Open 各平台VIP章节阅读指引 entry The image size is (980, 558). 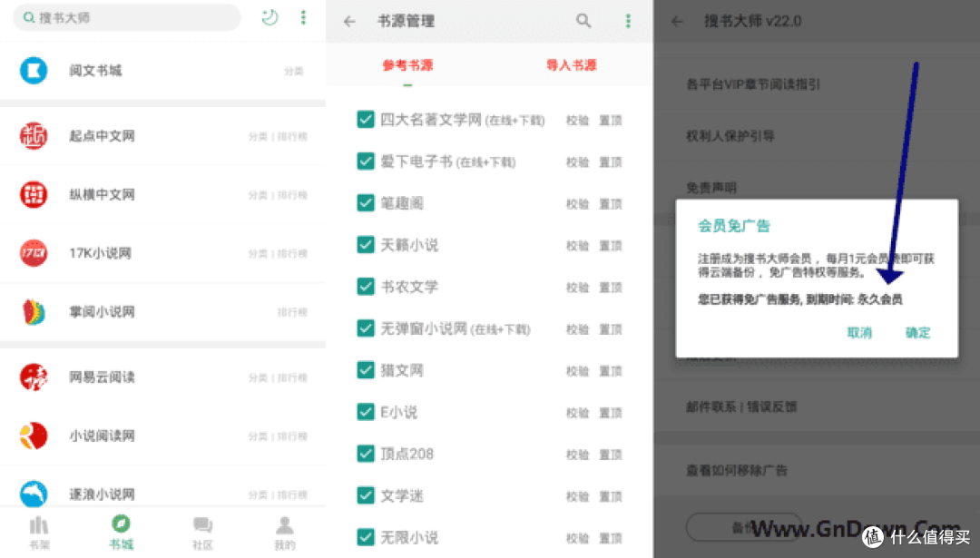753,83
